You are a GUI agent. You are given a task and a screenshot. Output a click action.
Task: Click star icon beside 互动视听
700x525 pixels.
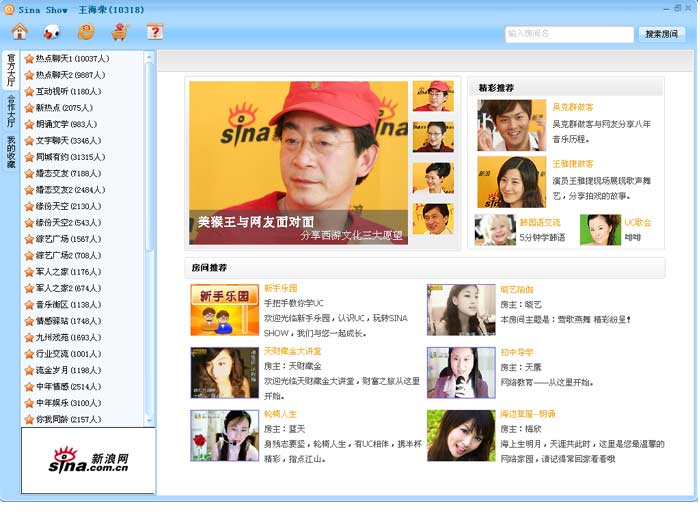tap(29, 92)
